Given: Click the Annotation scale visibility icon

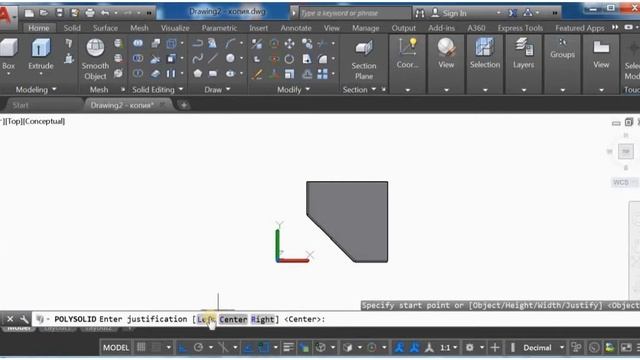Looking at the screenshot, I should coord(399,348).
